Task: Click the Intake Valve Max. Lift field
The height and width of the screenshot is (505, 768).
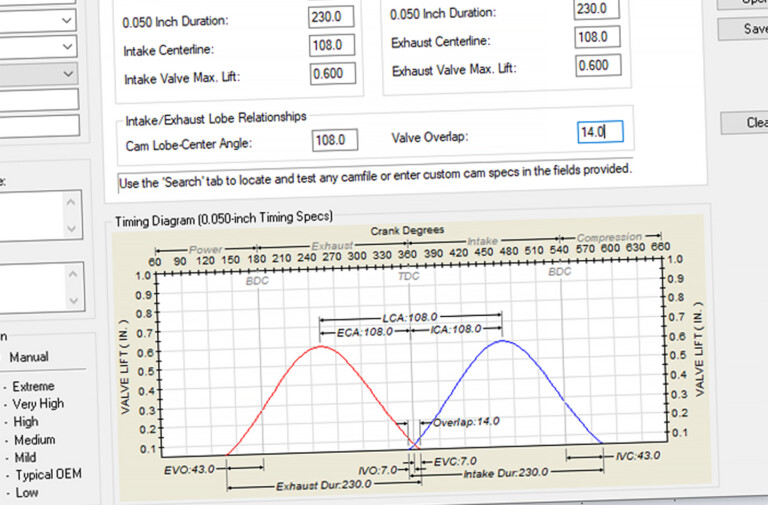Action: coord(333,73)
